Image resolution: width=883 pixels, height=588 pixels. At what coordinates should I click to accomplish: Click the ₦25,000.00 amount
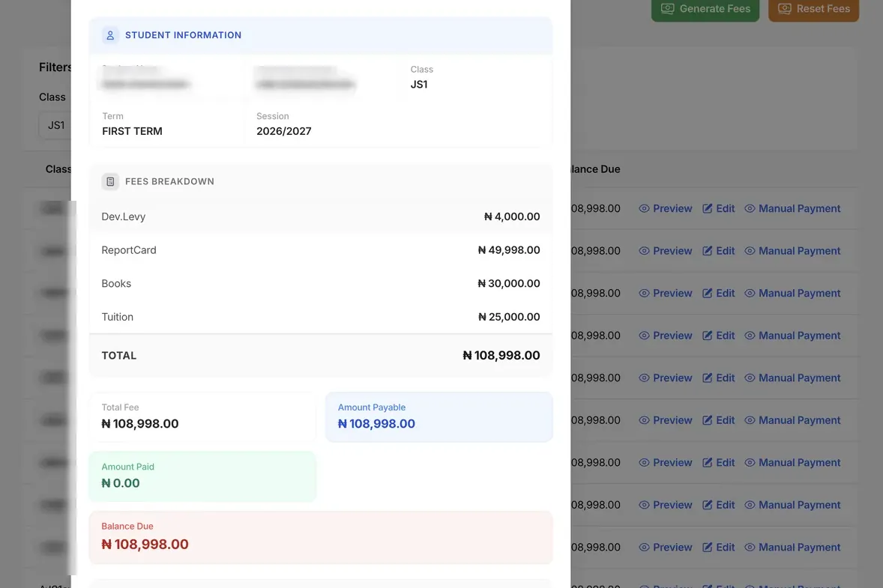(x=509, y=317)
